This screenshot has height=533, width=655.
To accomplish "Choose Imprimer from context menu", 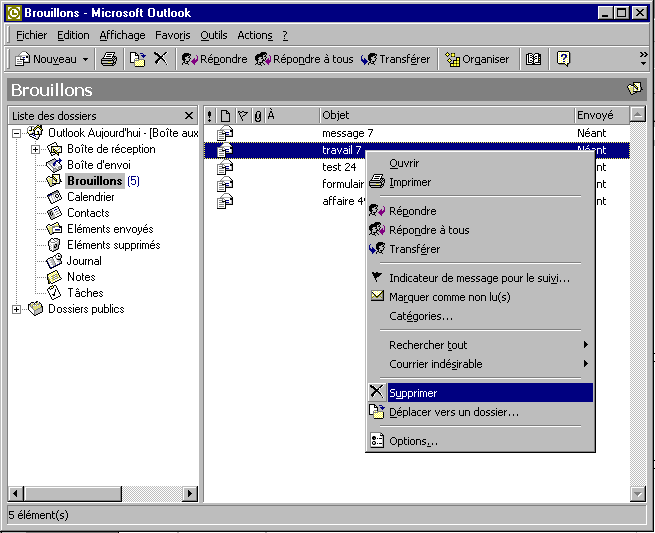I will (x=480, y=182).
